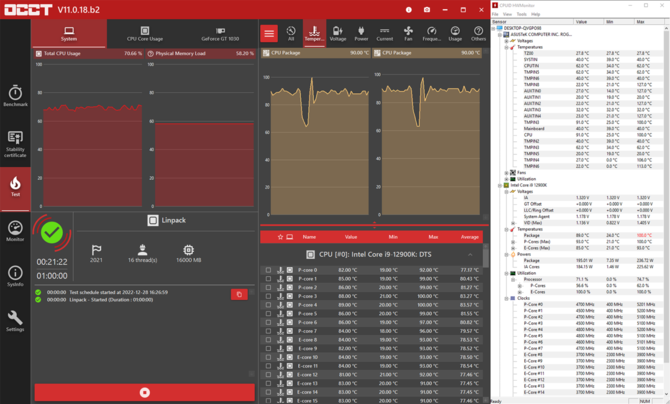The width and height of the screenshot is (670, 404).
Task: Open the Benchmark section in sidebar
Action: coord(15,96)
